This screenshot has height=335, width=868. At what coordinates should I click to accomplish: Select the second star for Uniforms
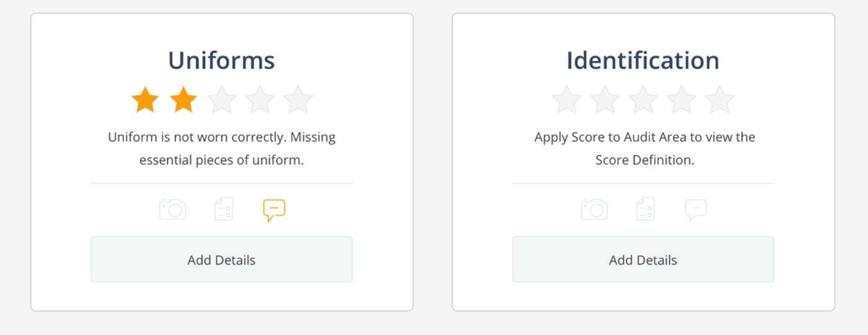point(184,100)
